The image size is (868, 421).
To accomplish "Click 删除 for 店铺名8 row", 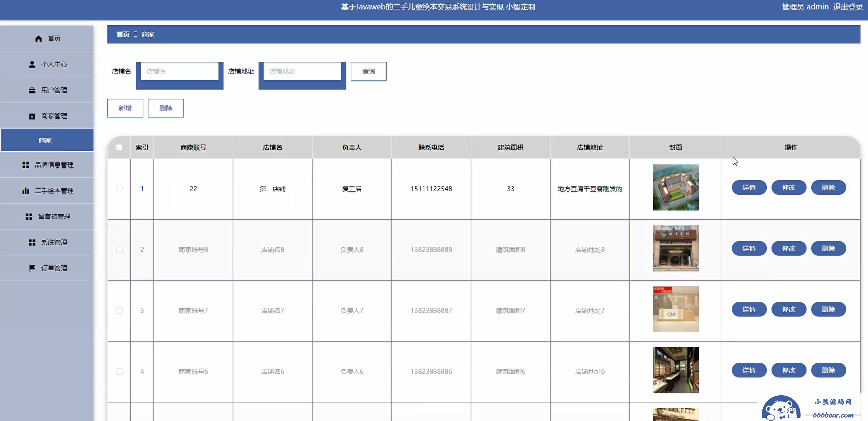I will click(828, 248).
